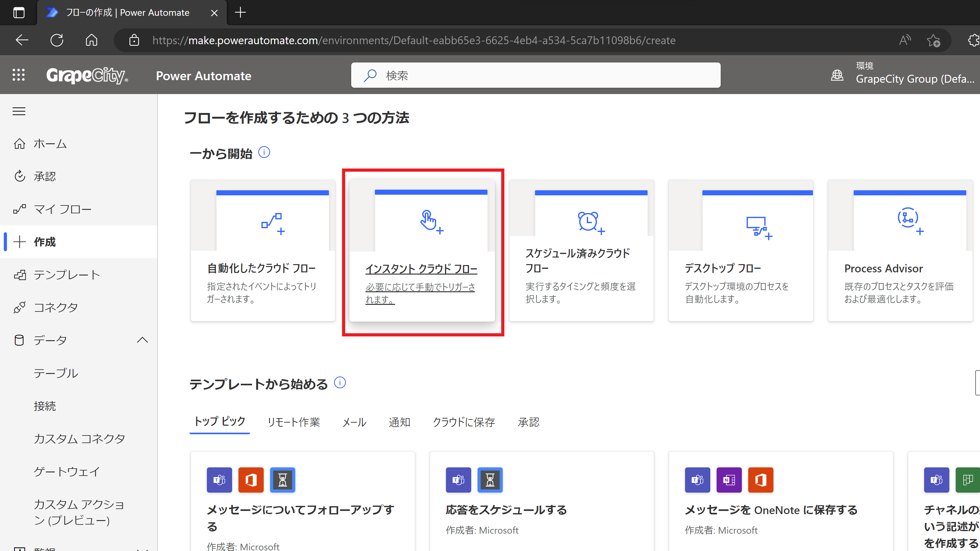
Task: Click the automated cloud flow card icon
Action: point(273,224)
